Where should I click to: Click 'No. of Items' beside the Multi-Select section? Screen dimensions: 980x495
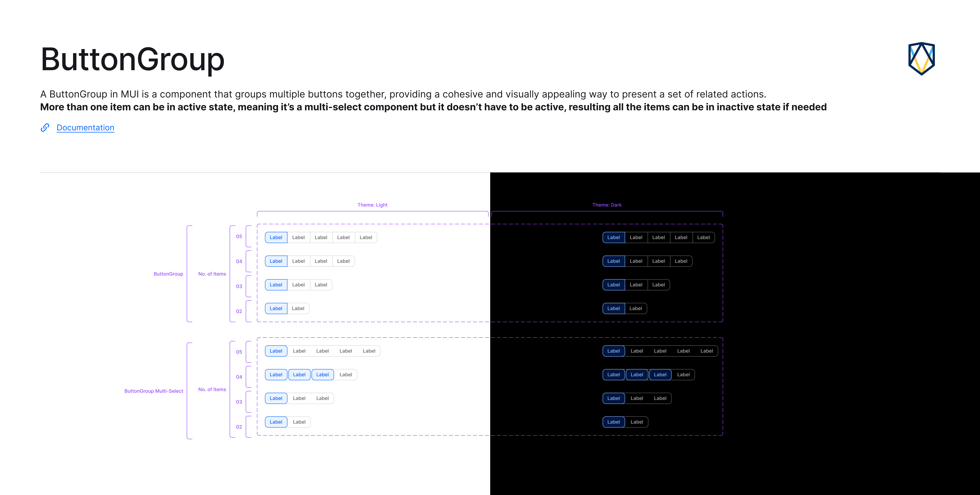(x=212, y=389)
